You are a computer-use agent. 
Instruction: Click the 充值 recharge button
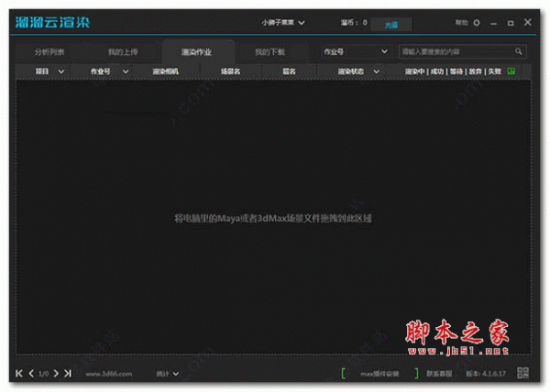[391, 23]
